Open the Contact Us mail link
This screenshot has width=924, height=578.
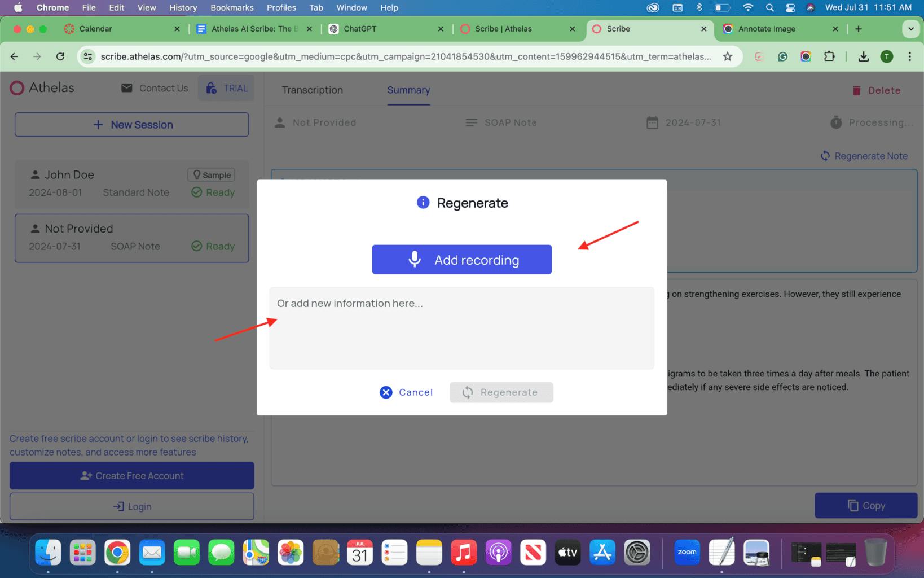[155, 88]
